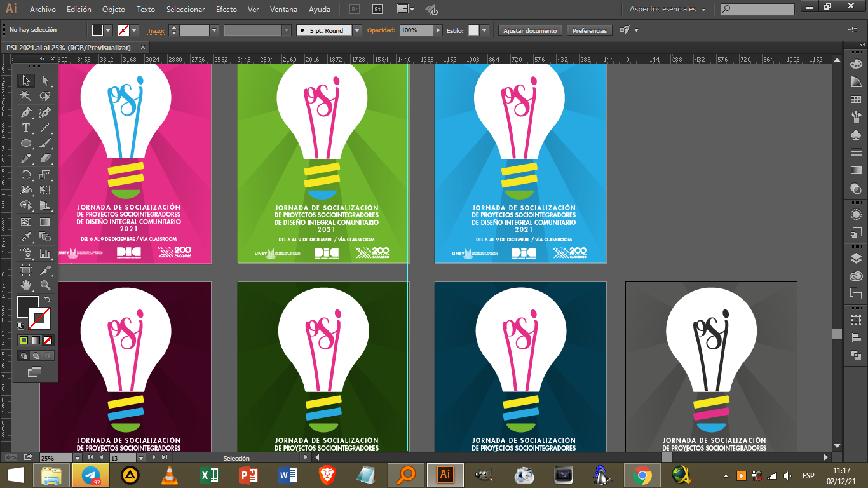Select the Direct Selection (white arrow) tool
The width and height of the screenshot is (868, 488).
tap(45, 81)
